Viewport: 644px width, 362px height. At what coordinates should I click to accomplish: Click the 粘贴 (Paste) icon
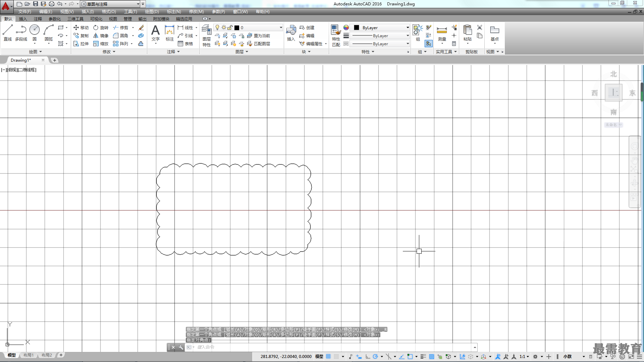tap(468, 33)
